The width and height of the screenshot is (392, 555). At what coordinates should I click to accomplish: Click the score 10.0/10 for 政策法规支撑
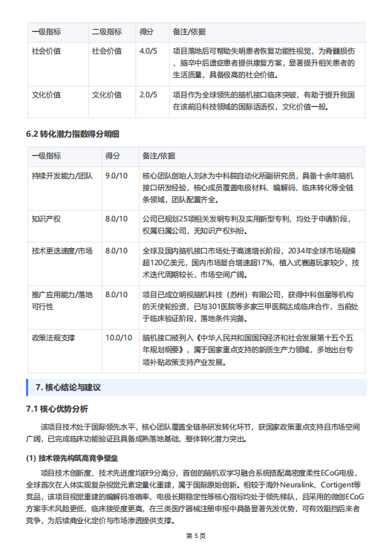point(119,338)
